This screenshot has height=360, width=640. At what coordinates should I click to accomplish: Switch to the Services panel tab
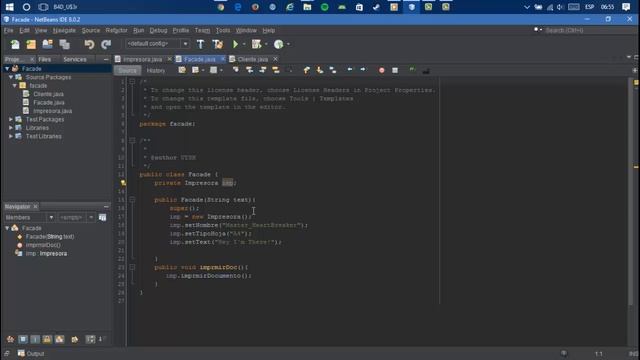[75, 59]
